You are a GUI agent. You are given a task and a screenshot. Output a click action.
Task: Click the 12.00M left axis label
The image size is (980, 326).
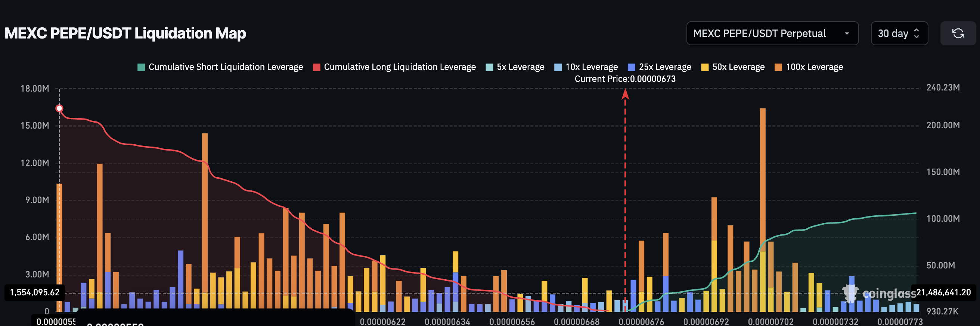click(x=35, y=163)
